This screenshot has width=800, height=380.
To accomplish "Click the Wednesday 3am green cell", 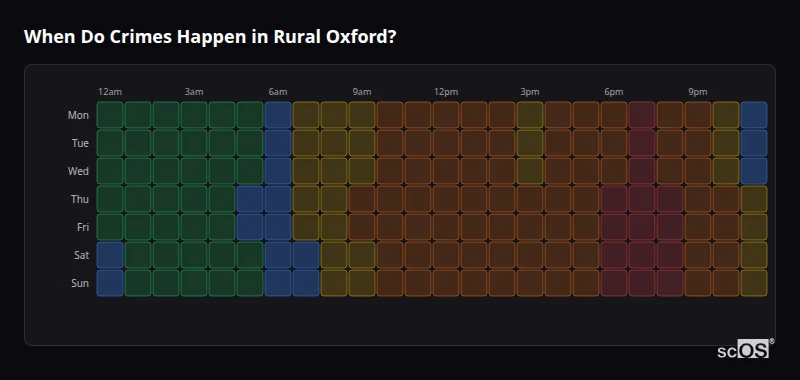I will pyautogui.click(x=194, y=171).
